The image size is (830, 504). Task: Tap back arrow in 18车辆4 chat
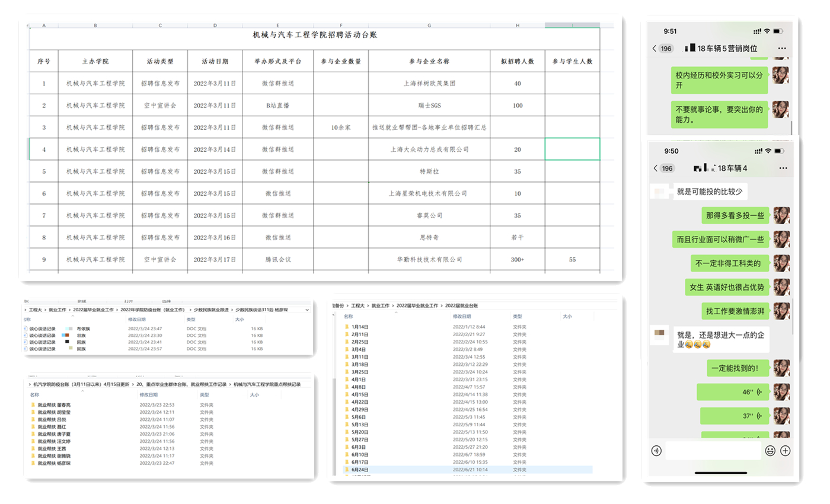pos(655,168)
